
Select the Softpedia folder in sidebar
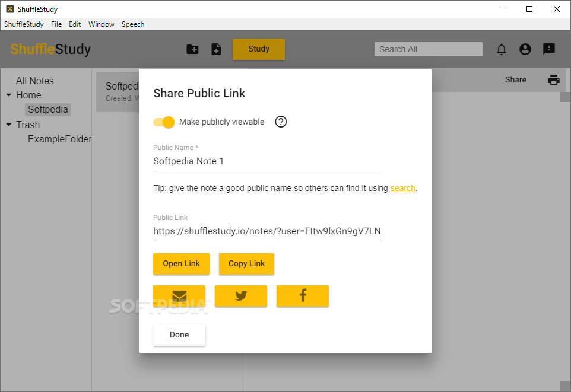[x=47, y=110]
